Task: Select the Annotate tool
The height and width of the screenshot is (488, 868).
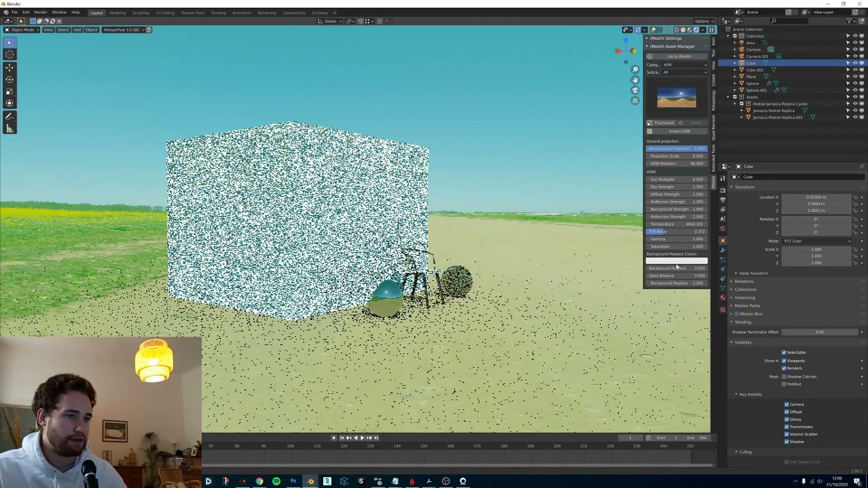Action: [x=9, y=117]
